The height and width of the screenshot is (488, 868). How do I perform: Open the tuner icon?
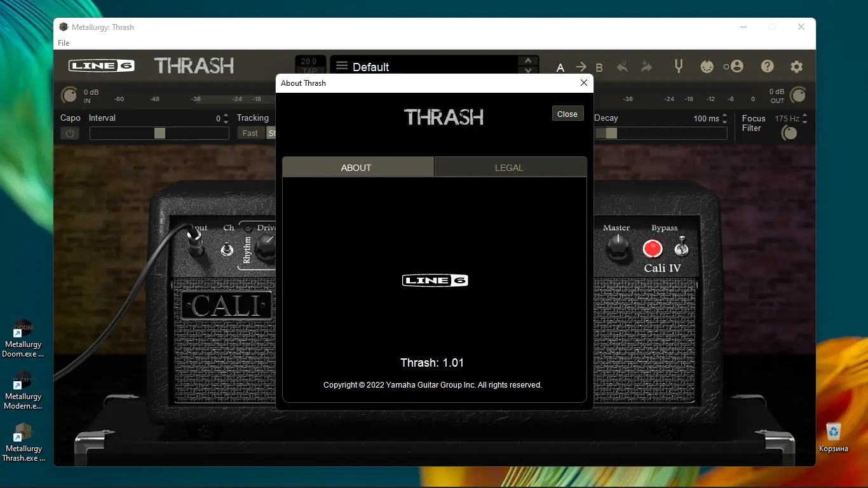tap(679, 65)
